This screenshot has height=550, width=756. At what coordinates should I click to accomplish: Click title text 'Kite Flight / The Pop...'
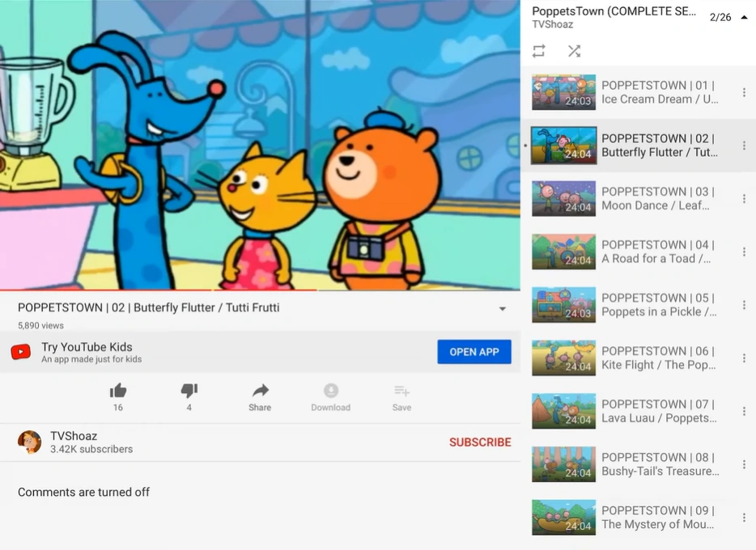tap(659, 365)
